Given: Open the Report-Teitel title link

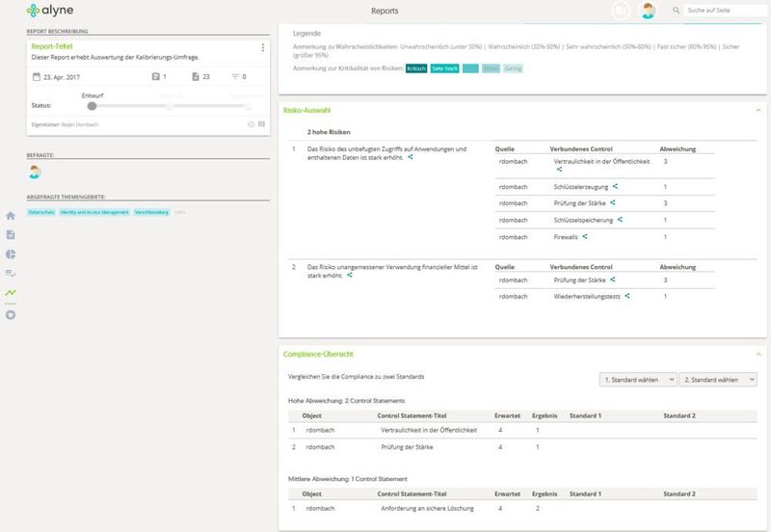Looking at the screenshot, I should (x=52, y=46).
